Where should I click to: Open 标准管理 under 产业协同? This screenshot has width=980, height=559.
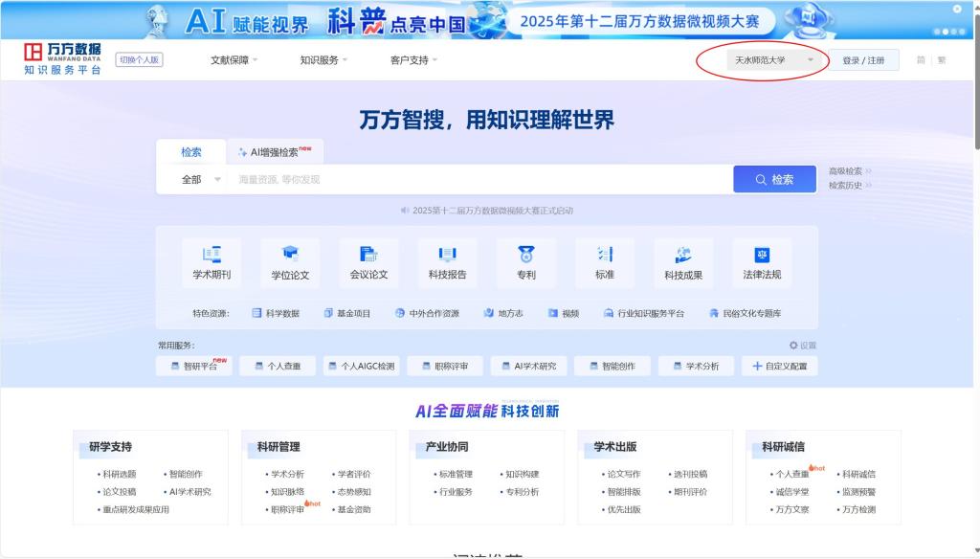(455, 474)
